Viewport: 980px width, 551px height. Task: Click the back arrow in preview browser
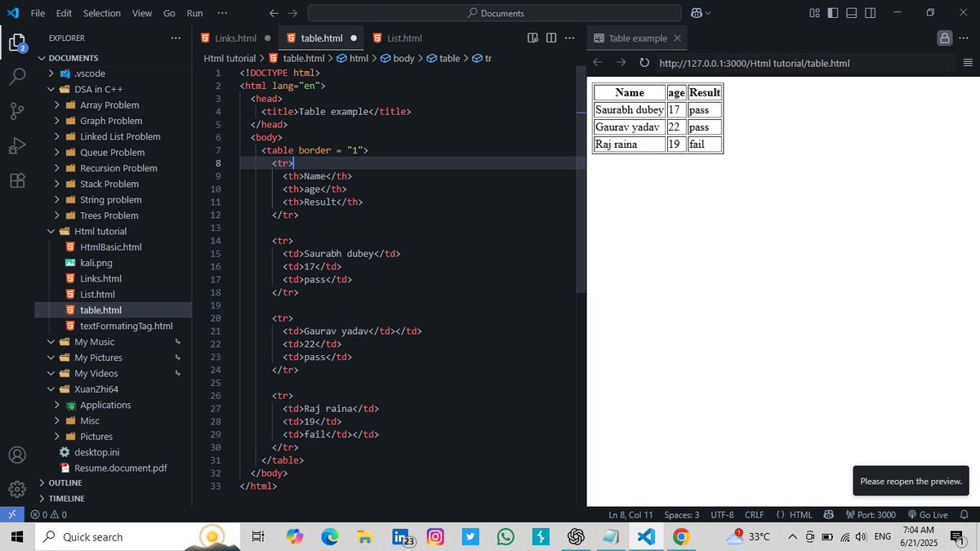pyautogui.click(x=597, y=63)
